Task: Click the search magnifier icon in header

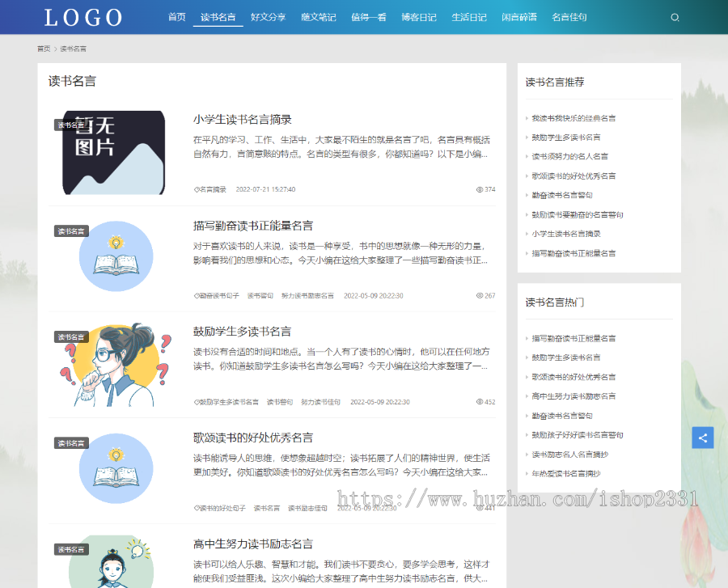Action: (x=675, y=17)
